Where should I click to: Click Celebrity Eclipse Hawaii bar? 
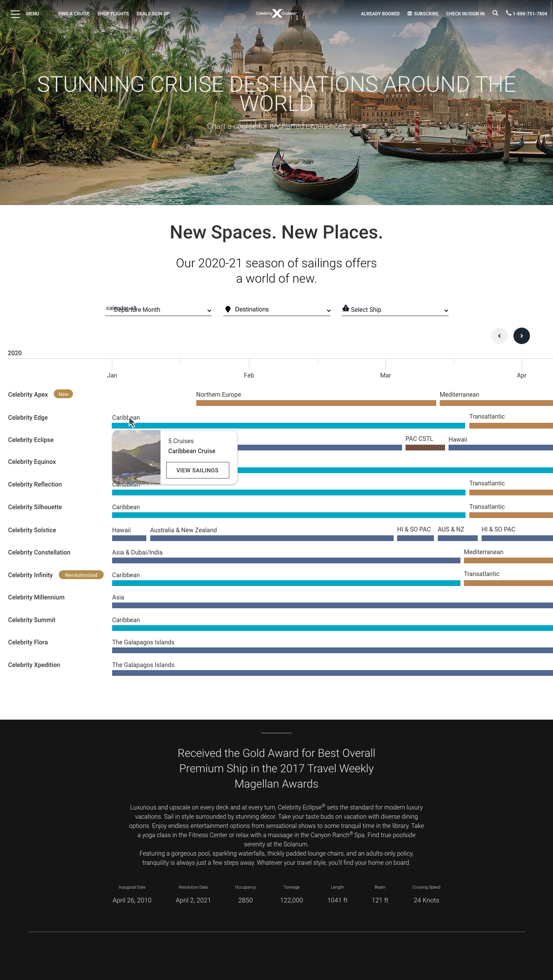[501, 448]
